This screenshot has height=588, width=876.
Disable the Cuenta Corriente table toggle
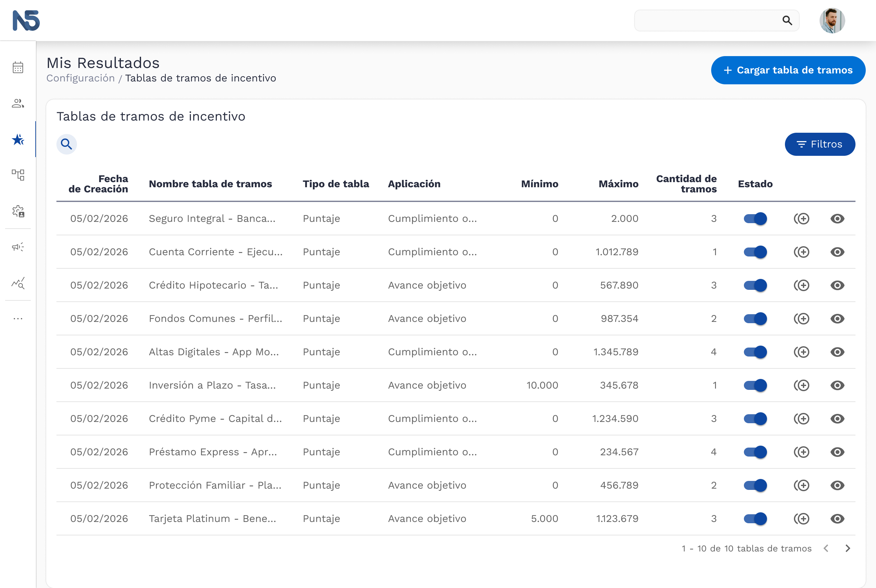(755, 252)
